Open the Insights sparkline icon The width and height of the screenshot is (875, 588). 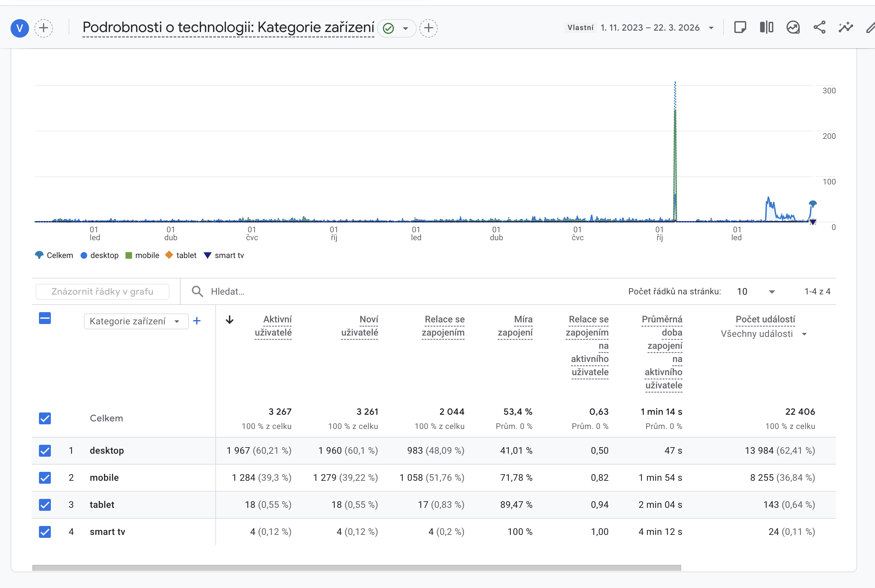pyautogui.click(x=846, y=27)
